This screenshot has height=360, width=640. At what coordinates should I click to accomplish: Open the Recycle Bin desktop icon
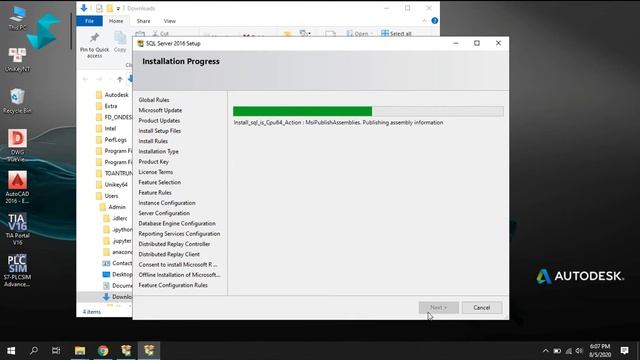click(x=17, y=101)
